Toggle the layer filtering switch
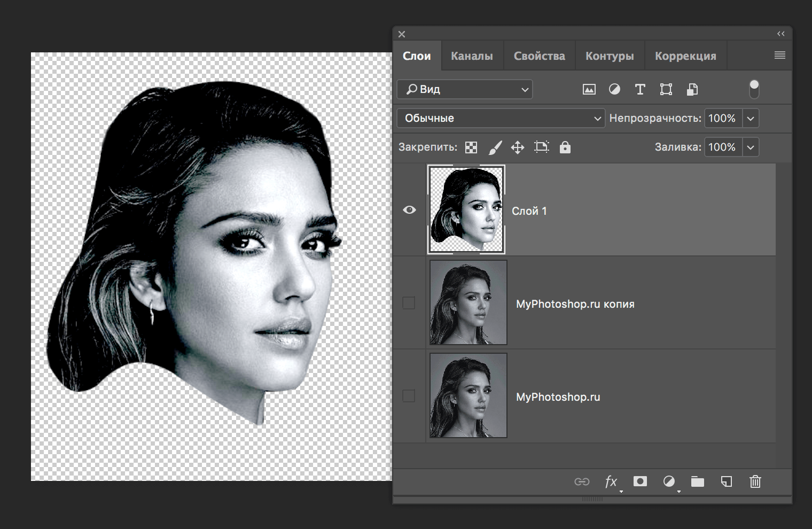This screenshot has height=529, width=812. pyautogui.click(x=754, y=89)
